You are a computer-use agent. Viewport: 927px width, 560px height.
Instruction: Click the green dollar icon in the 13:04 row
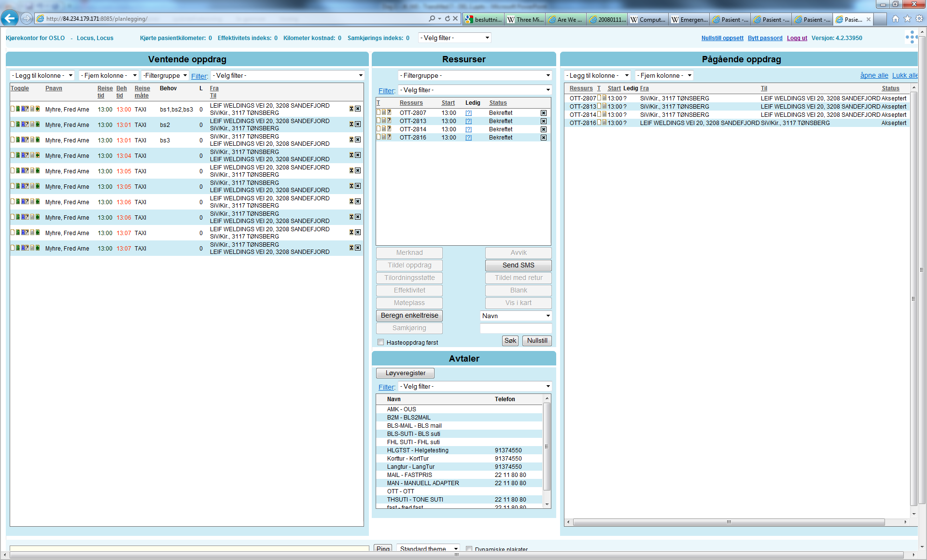click(x=18, y=155)
